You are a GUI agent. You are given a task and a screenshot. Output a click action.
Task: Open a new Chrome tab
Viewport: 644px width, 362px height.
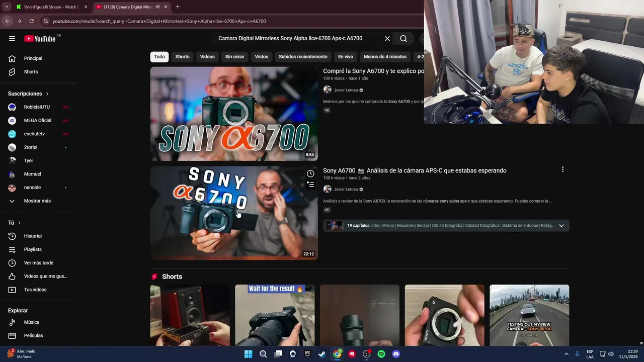point(178,7)
